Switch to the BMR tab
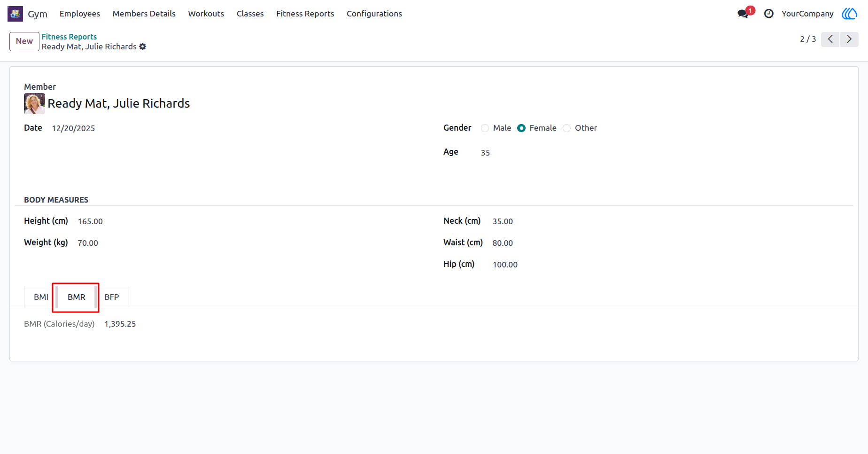This screenshot has height=454, width=868. tap(77, 297)
